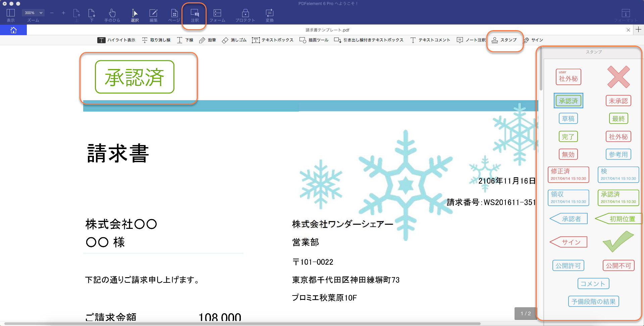Select the 消しゴム eraser tool
The image size is (644, 326).
tap(234, 40)
